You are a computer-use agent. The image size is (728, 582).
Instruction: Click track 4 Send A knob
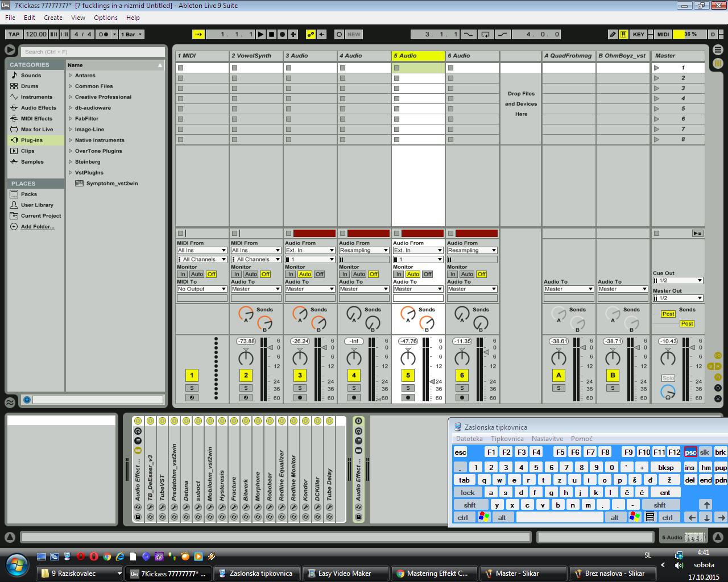[x=354, y=313]
